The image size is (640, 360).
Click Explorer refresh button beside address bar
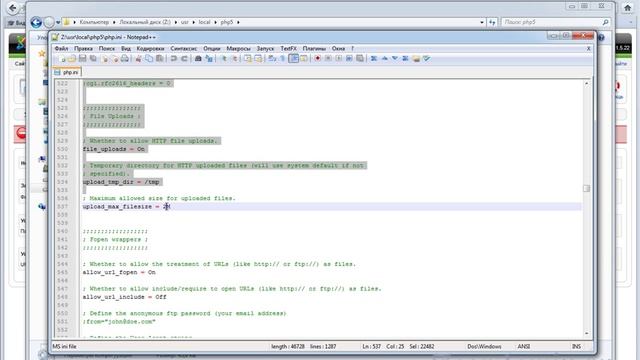tap(492, 22)
